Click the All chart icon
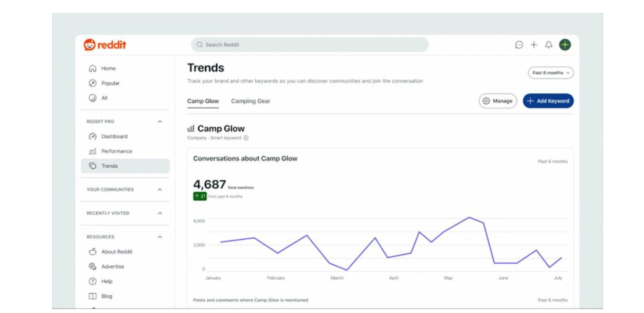This screenshot has height=313, width=644. (92, 98)
